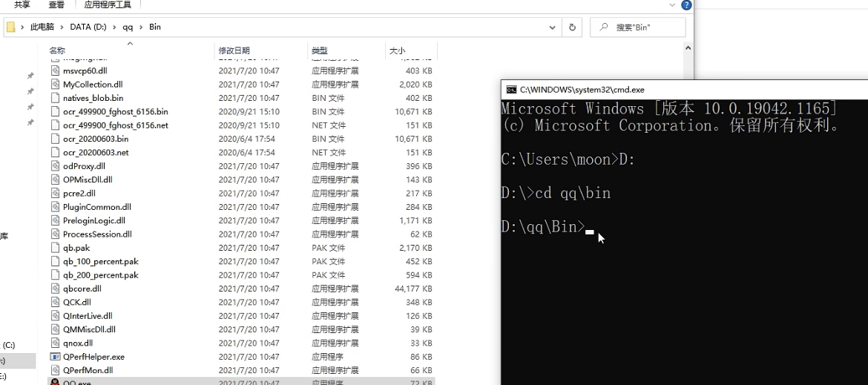Viewport: 868px width, 385px height.
Task: Open the 应用程序工具 ribbon tab
Action: [108, 5]
